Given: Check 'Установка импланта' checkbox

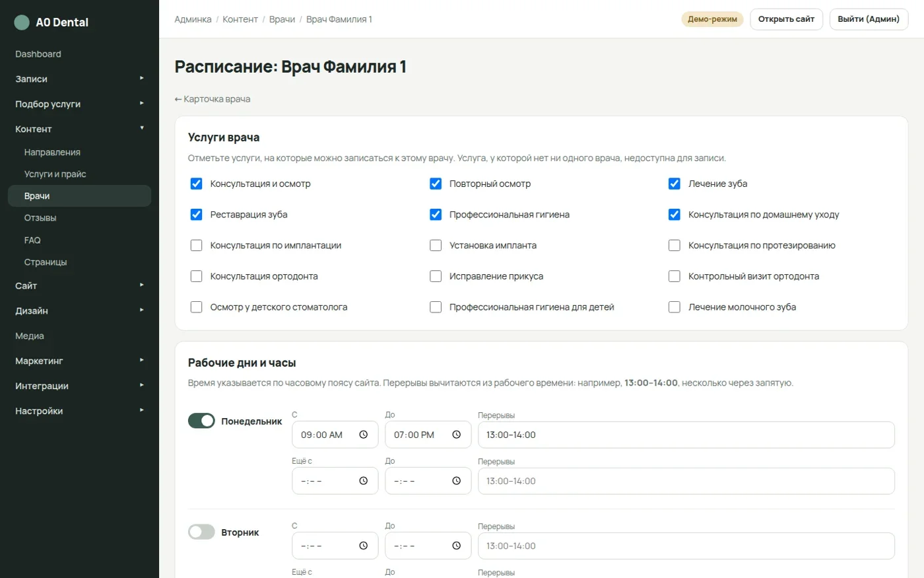Looking at the screenshot, I should pos(436,245).
